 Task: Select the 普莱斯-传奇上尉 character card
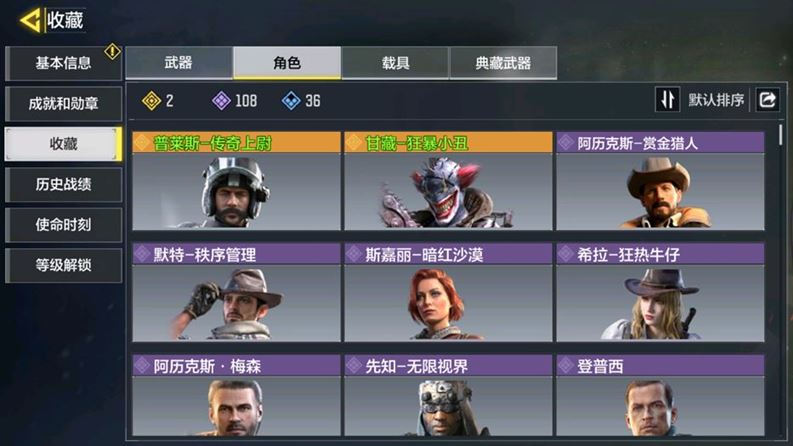tap(236, 181)
